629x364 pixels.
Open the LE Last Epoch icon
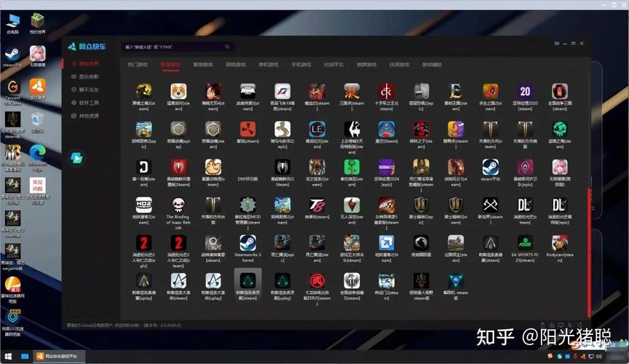[x=317, y=130]
